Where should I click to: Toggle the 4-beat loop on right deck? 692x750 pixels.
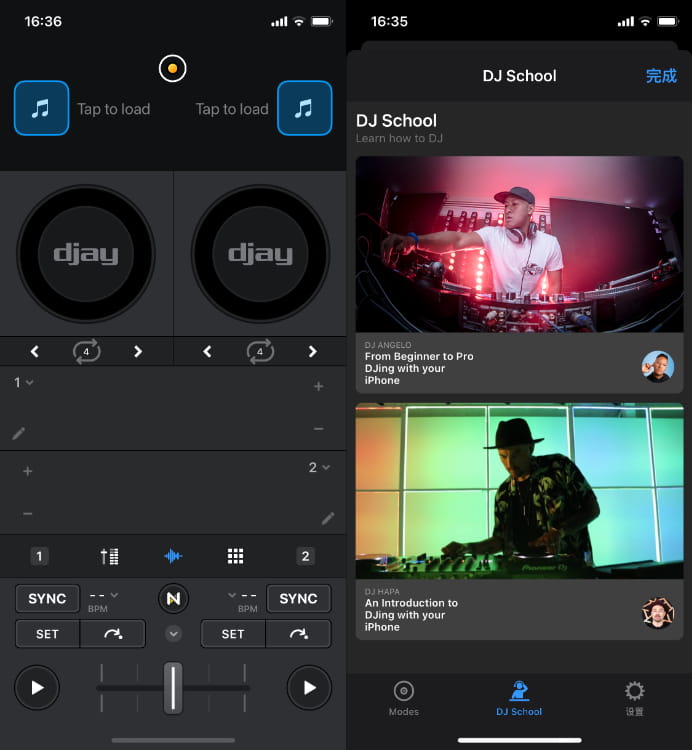click(260, 352)
